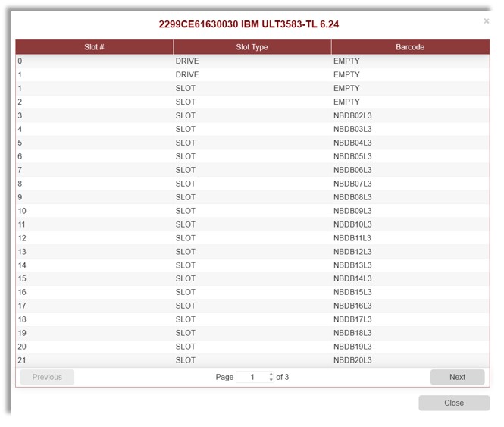This screenshot has height=427, width=504.
Task: Click the dialog title 2299CE61630030 IBM ULT3583-TL
Action: pyautogui.click(x=249, y=24)
